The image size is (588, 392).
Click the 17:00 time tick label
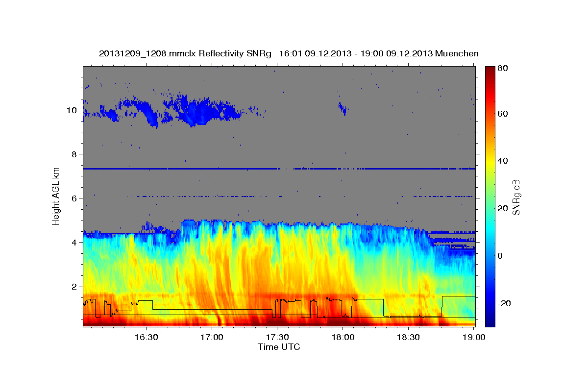212,337
